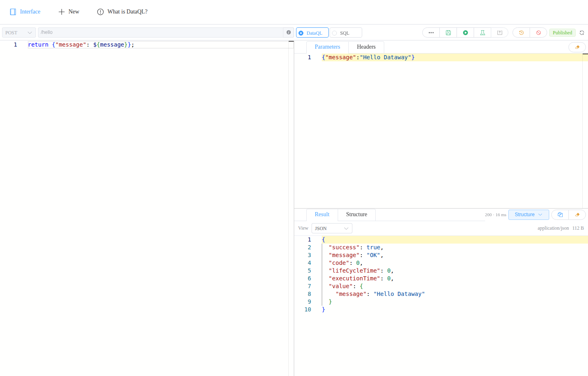Click the red disable icon
The width and height of the screenshot is (588, 376).
pyautogui.click(x=538, y=33)
